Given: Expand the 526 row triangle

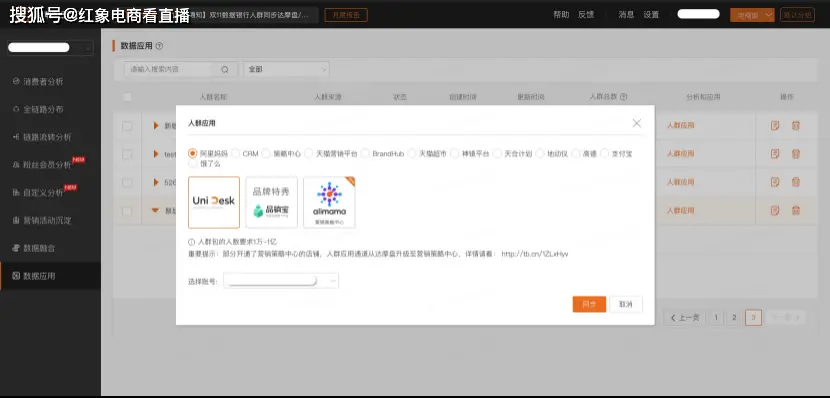Looking at the screenshot, I should 156,182.
